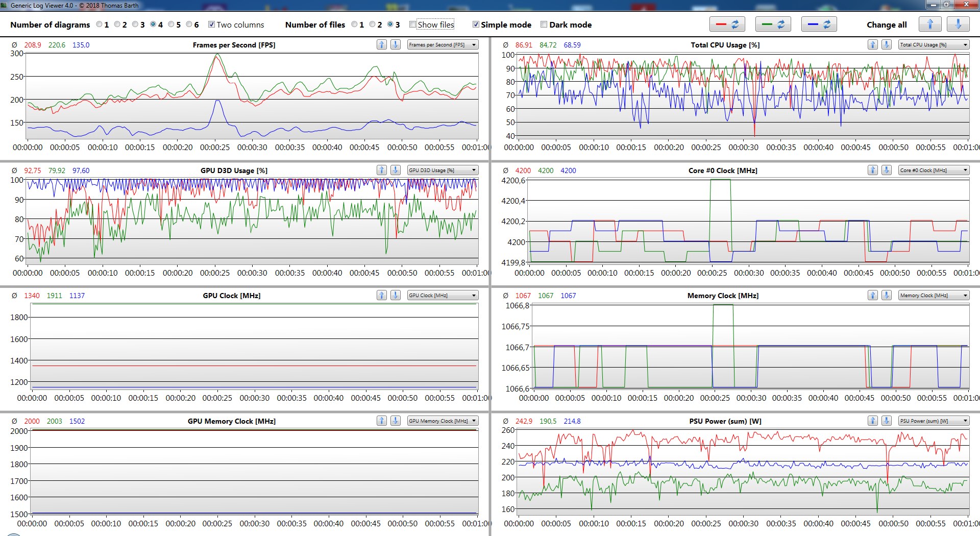This screenshot has height=536, width=980.
Task: Click the Change all up arrow button
Action: click(x=930, y=24)
